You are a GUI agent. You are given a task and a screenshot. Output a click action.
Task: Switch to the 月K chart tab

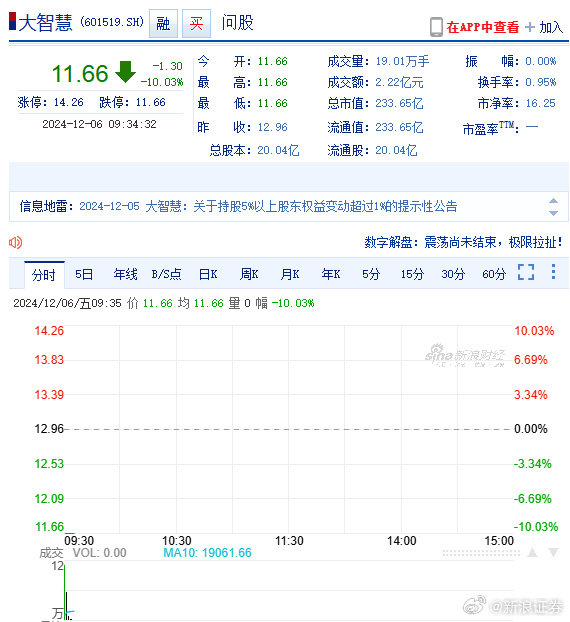(290, 274)
